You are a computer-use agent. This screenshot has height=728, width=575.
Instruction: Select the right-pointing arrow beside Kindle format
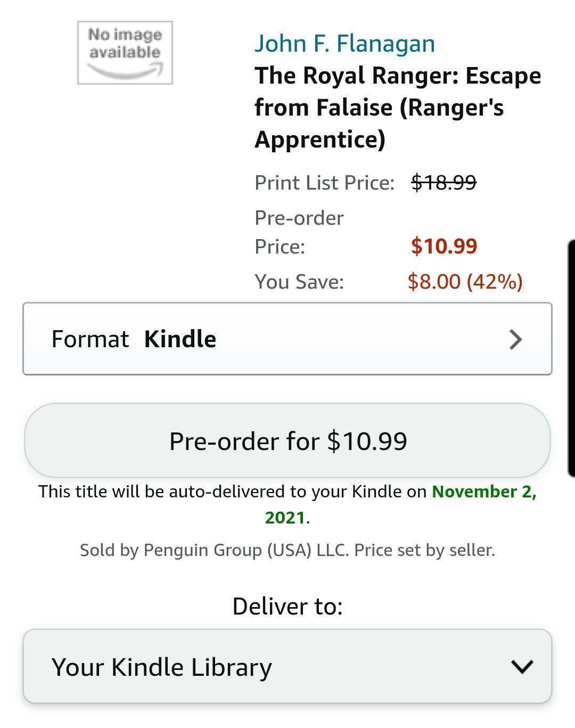pyautogui.click(x=514, y=339)
